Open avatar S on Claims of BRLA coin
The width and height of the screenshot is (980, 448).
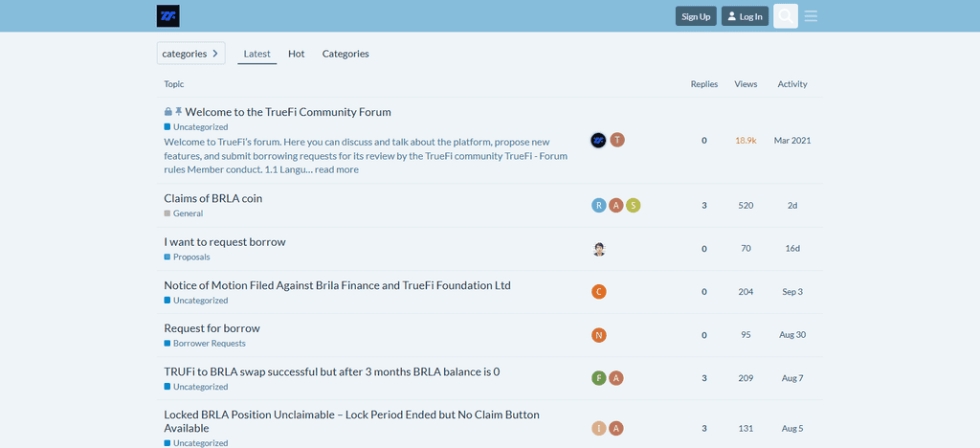pyautogui.click(x=634, y=206)
